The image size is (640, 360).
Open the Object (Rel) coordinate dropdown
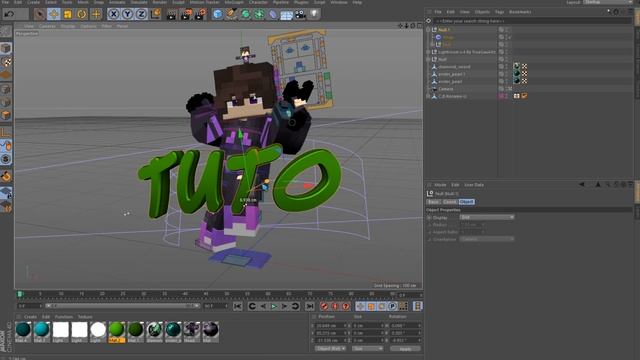click(330, 349)
